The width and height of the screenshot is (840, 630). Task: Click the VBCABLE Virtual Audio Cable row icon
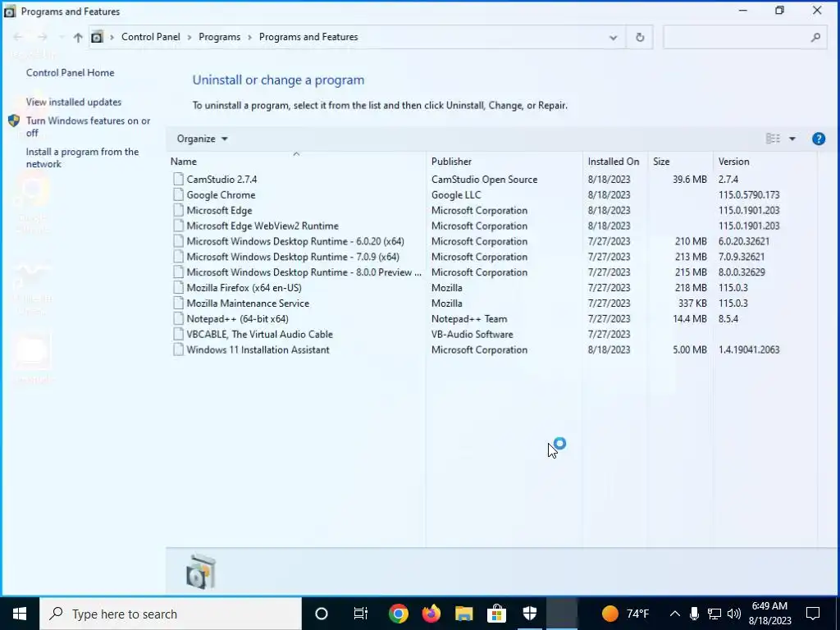click(178, 335)
